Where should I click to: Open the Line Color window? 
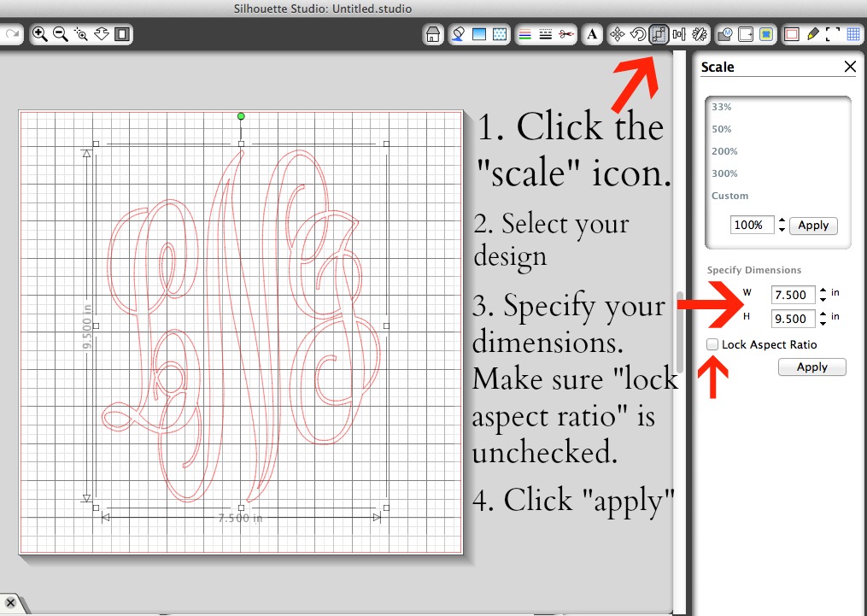tap(524, 35)
